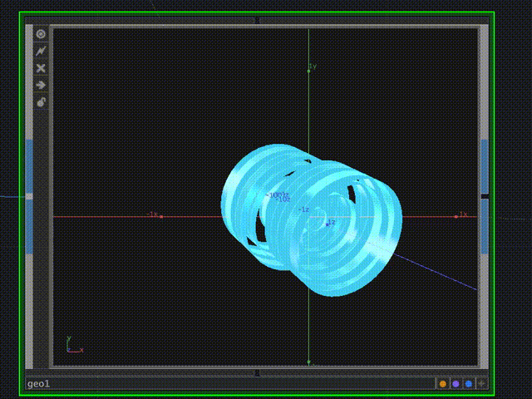
Task: Click the lower left blue input connector
Action: click(30, 227)
